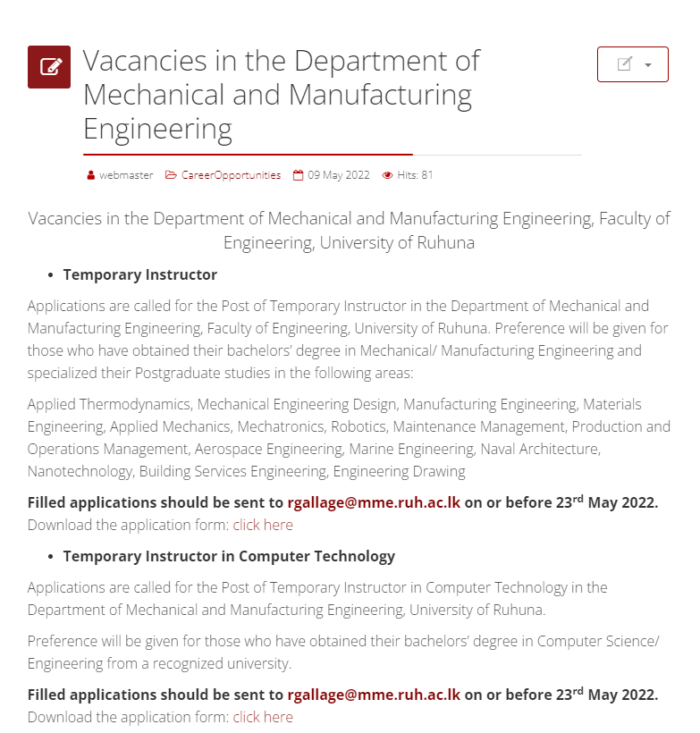This screenshot has width=700, height=733.
Task: Click the calendar icon before the date
Action: (x=299, y=175)
